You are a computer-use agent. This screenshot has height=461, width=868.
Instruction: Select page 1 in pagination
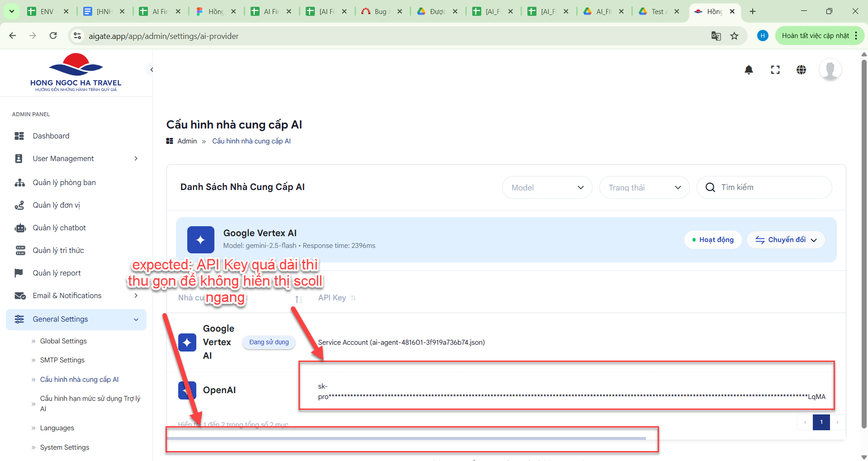pyautogui.click(x=821, y=422)
